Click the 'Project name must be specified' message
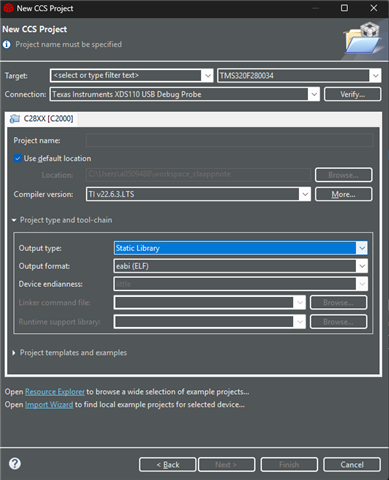 [x=69, y=44]
